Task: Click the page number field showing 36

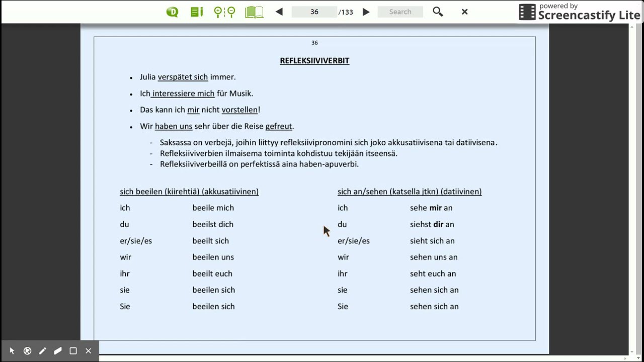Action: click(314, 12)
